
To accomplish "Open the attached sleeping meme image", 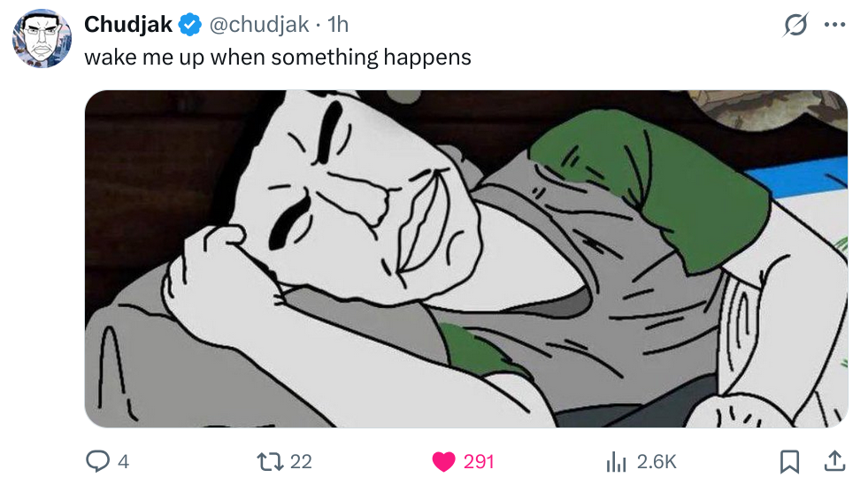I will pyautogui.click(x=465, y=258).
